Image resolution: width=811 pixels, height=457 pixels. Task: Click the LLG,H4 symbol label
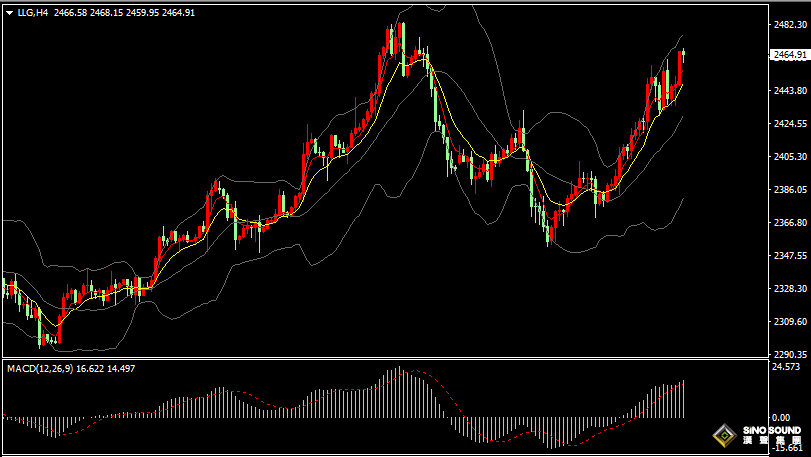32,13
